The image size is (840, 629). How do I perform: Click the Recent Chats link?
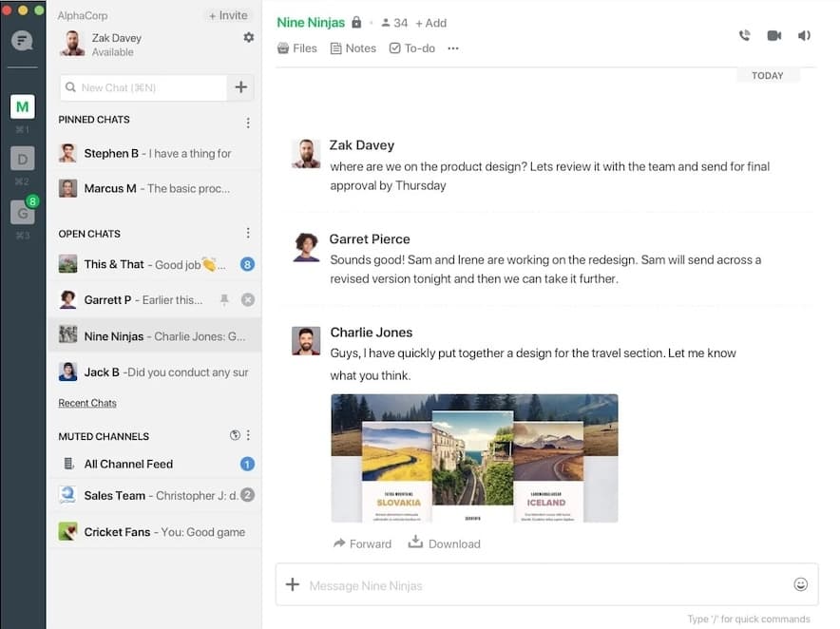point(87,403)
